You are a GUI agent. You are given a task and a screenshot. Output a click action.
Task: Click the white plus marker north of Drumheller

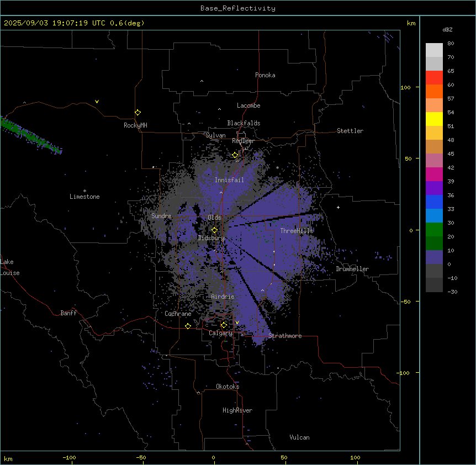tap(338, 207)
